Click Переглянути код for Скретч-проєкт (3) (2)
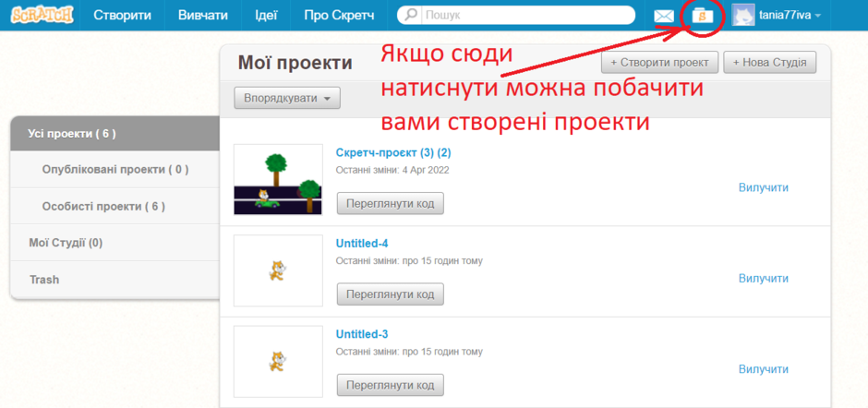The image size is (868, 408). (x=391, y=203)
